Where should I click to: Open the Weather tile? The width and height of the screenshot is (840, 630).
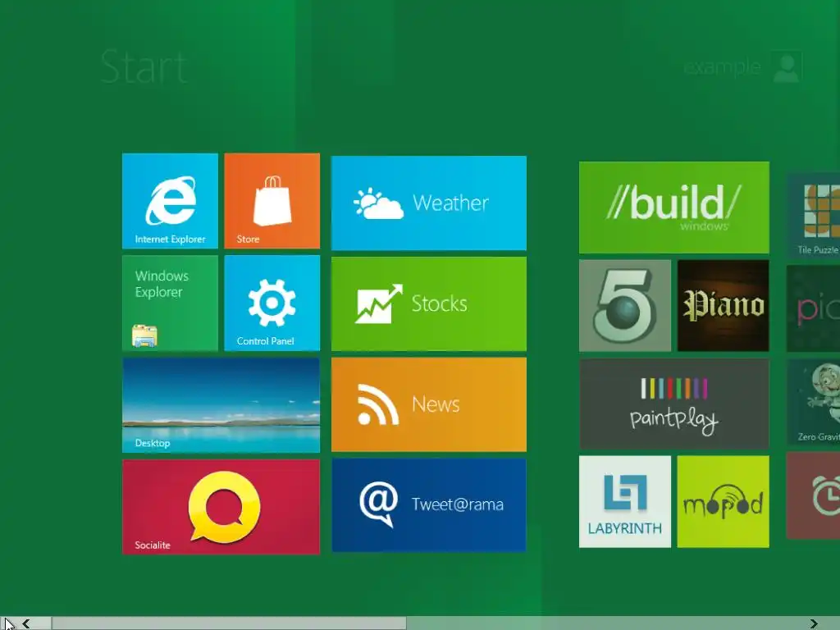[x=428, y=203]
